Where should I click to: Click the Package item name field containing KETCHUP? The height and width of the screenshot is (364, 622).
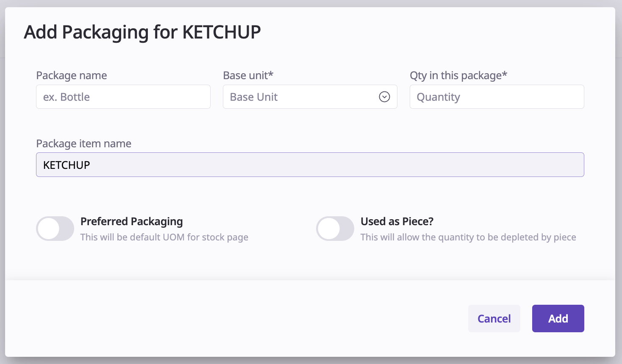coord(310,165)
